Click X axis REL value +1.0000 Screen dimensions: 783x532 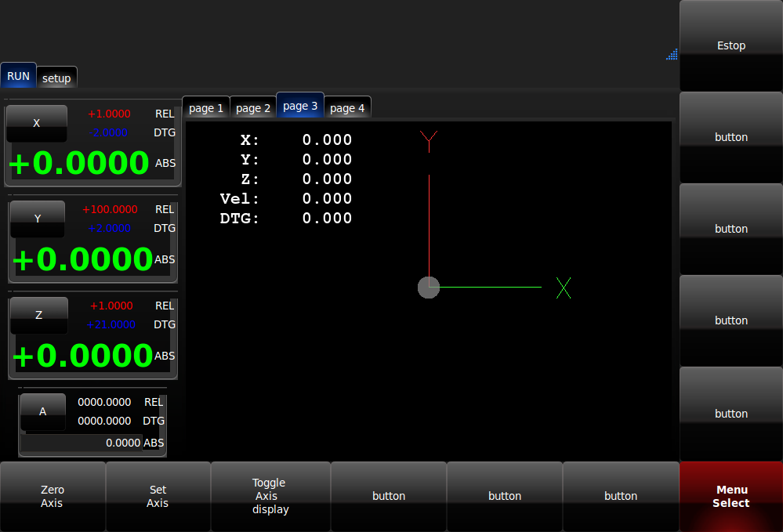coord(109,114)
